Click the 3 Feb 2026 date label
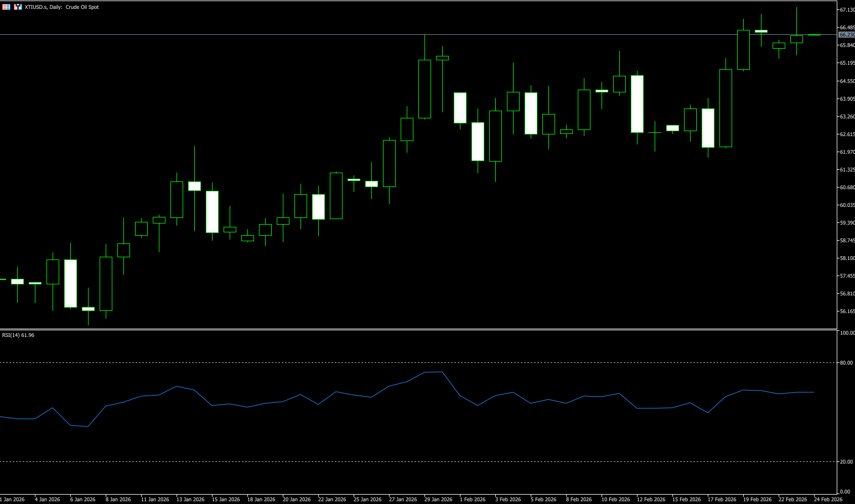855x504 pixels. (507, 500)
